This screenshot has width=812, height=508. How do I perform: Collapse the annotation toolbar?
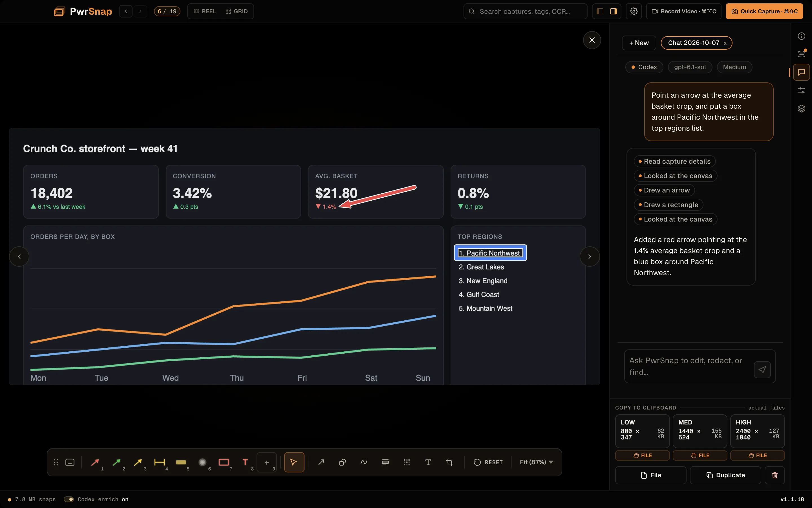click(x=70, y=462)
